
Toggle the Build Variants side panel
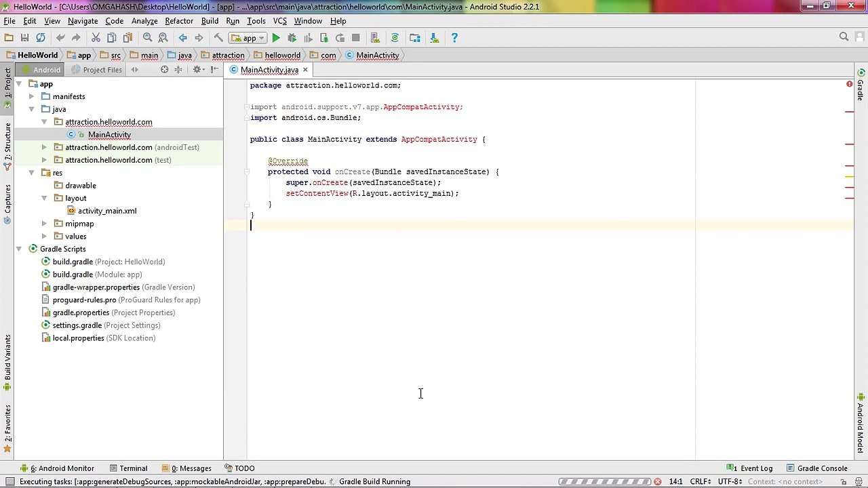point(7,363)
